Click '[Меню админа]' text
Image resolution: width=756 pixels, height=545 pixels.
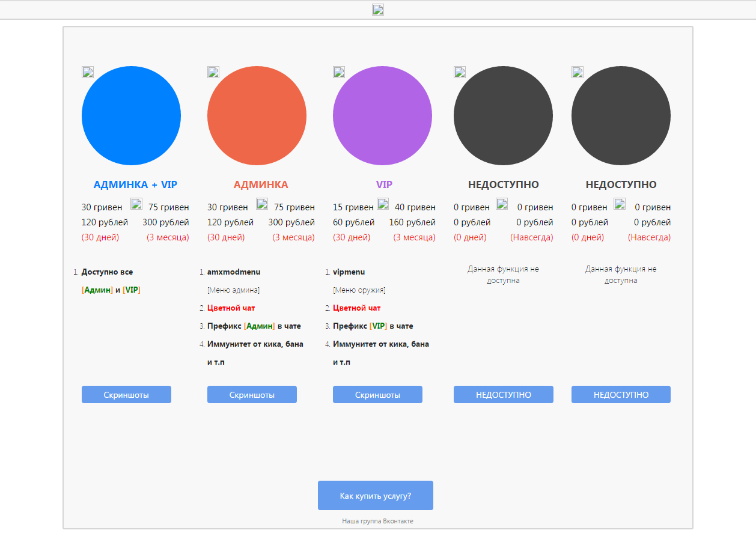233,290
